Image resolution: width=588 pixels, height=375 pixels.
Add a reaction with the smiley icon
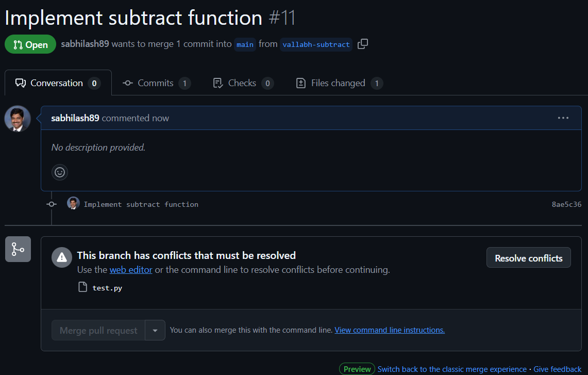60,172
